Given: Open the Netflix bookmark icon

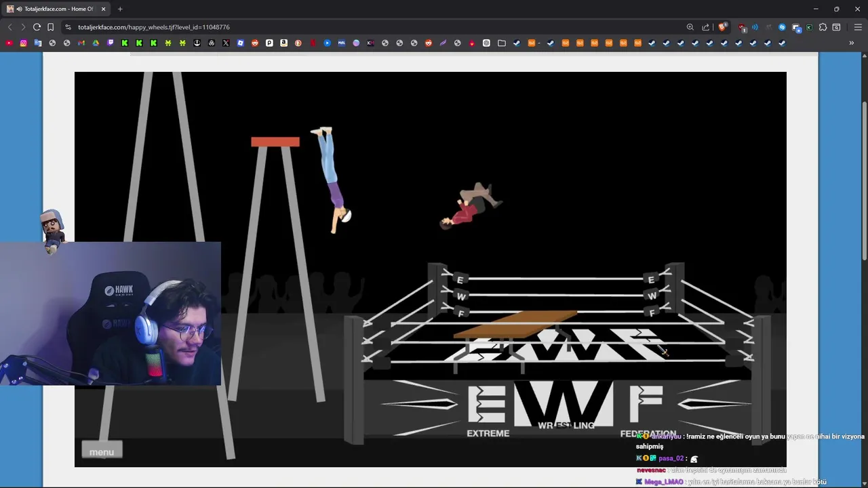Looking at the screenshot, I should point(313,43).
